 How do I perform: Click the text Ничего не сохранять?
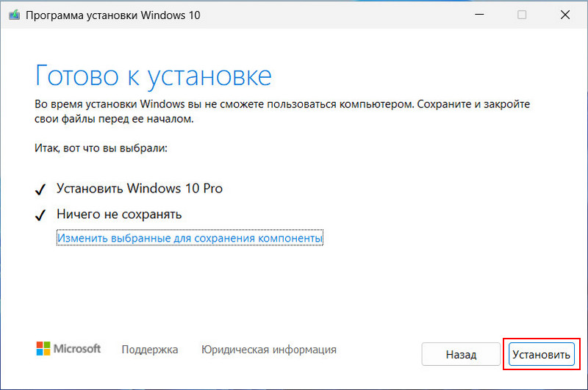click(x=119, y=214)
